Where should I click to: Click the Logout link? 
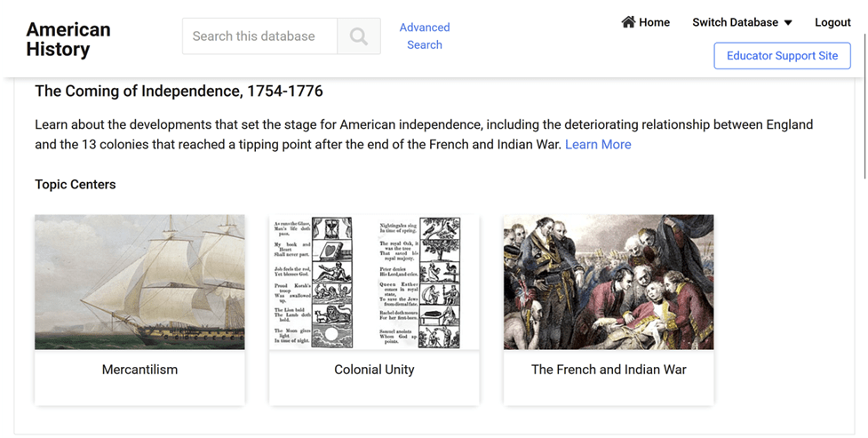(x=832, y=22)
